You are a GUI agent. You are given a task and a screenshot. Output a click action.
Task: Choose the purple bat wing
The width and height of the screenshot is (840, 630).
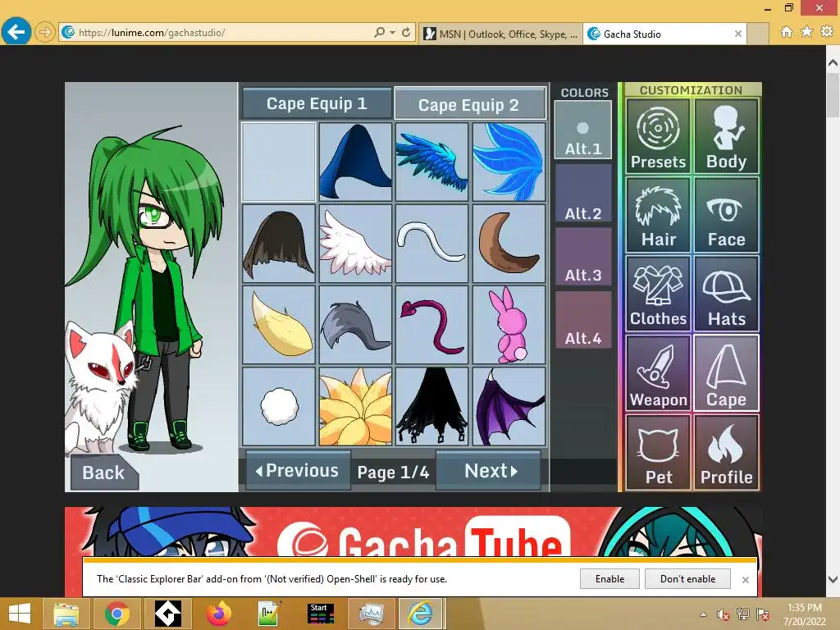509,406
